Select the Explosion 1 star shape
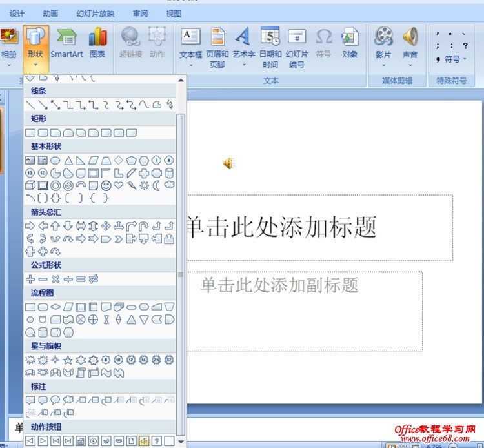484x448 pixels. [x=30, y=360]
